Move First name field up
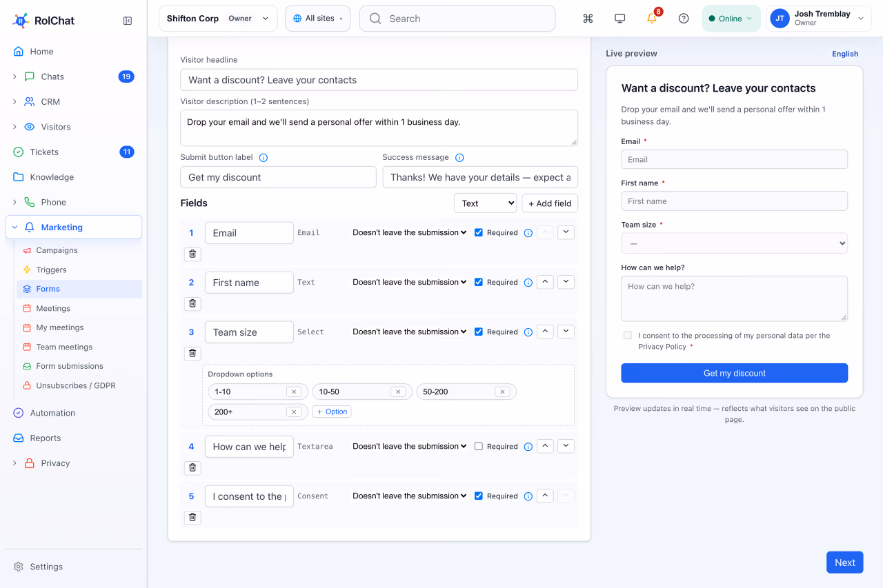The image size is (883, 588). (545, 282)
